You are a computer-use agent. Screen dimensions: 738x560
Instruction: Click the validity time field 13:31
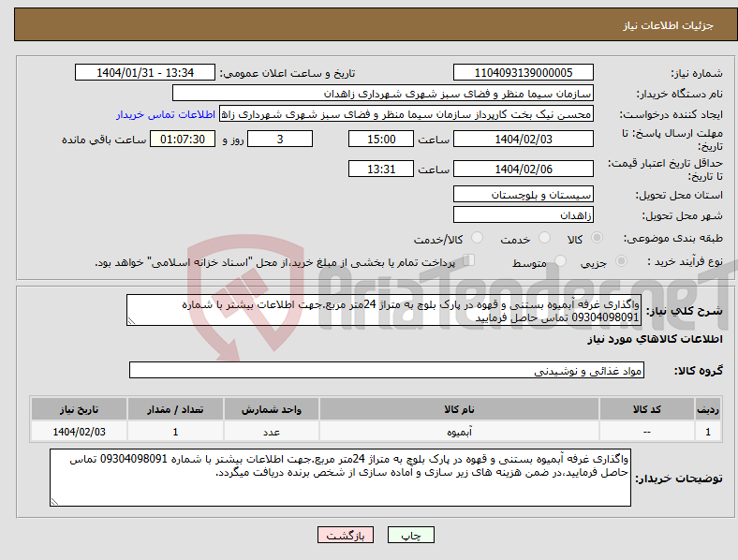[x=381, y=169]
